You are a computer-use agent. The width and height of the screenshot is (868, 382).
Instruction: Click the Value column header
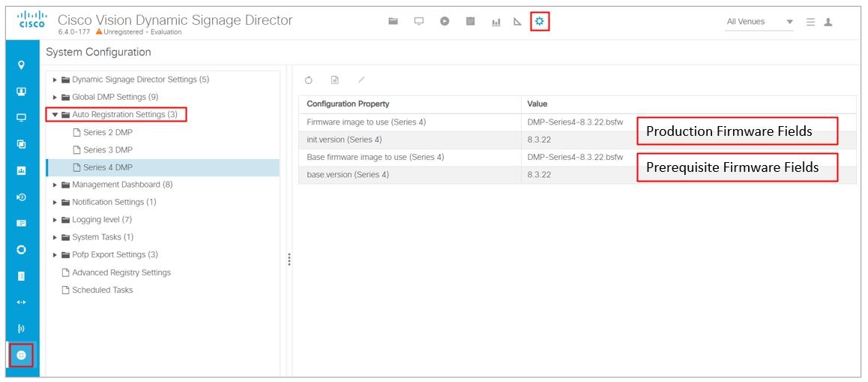point(537,104)
